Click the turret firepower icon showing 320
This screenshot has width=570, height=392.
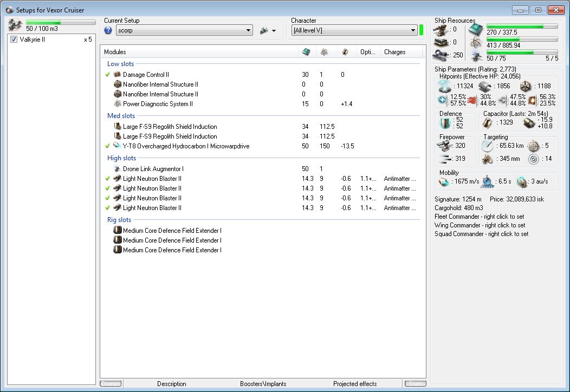444,146
